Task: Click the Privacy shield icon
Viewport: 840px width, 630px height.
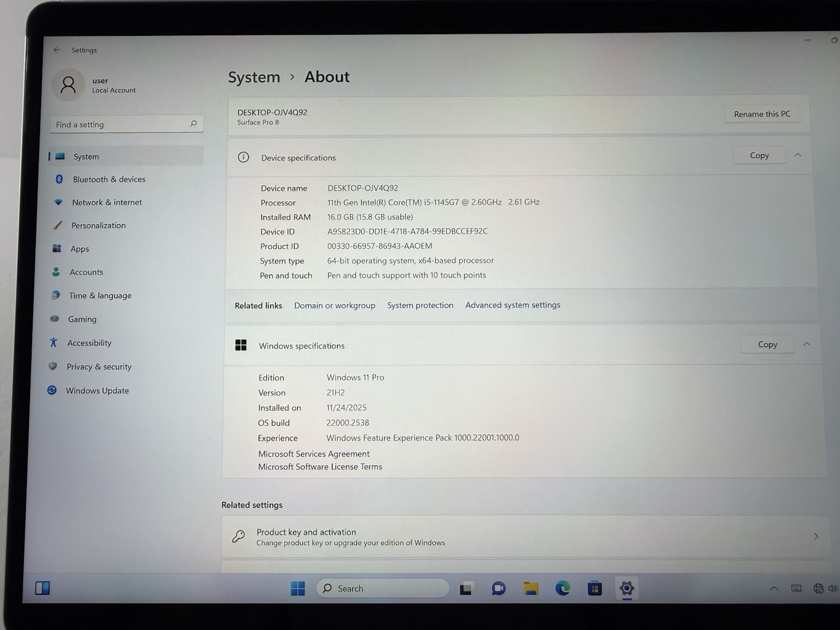Action: [x=52, y=366]
